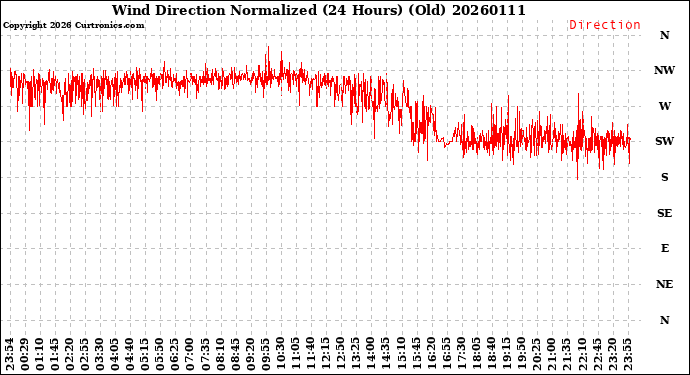The width and height of the screenshot is (690, 375).
Task: Click the '14:35' time axis label
Action: pyautogui.click(x=386, y=354)
